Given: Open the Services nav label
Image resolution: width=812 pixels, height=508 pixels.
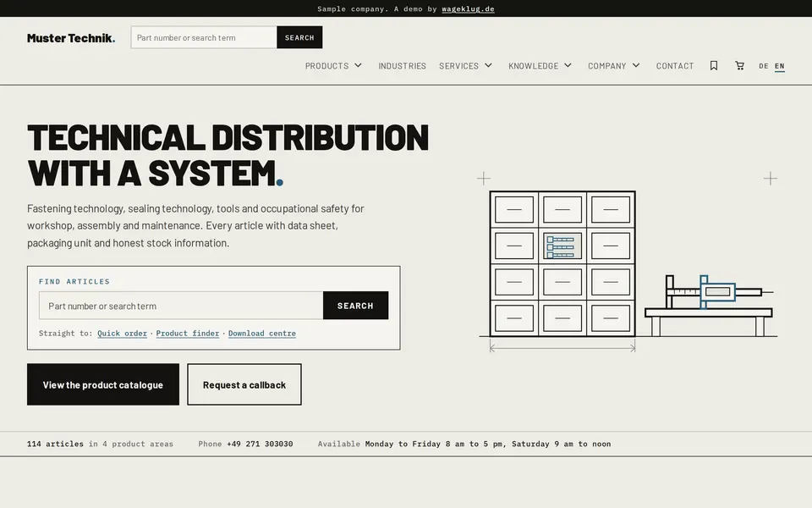Looking at the screenshot, I should (458, 66).
